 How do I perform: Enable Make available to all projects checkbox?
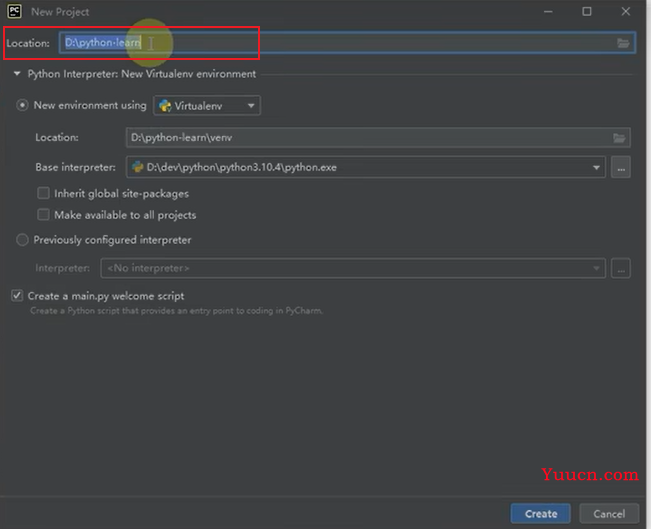(x=43, y=215)
